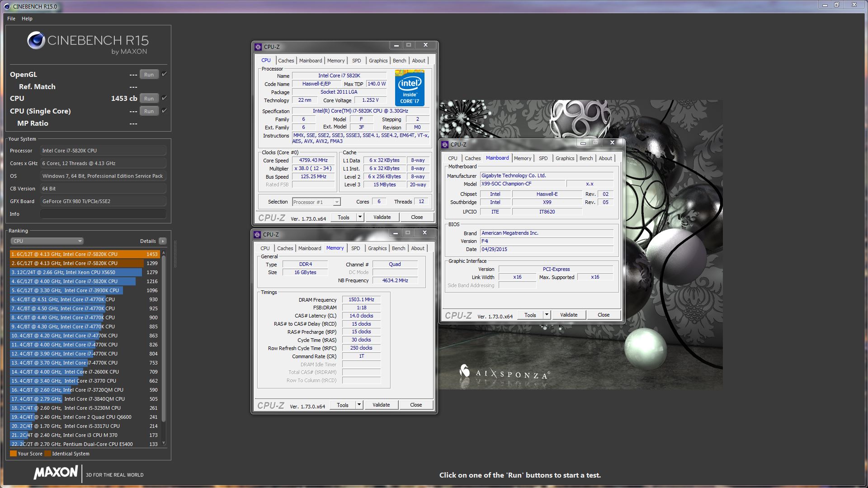Click Close button in CPU window

point(417,217)
